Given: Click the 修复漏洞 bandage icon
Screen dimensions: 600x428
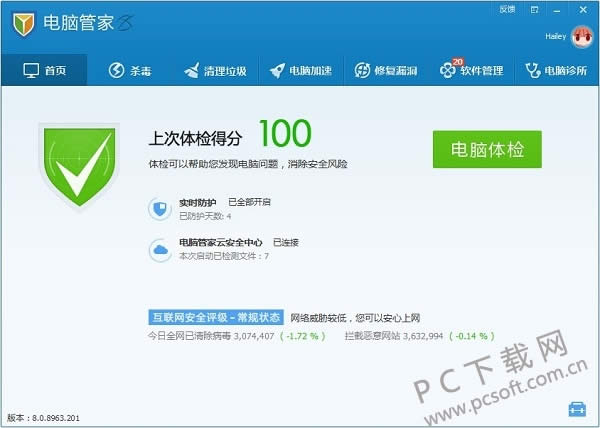Looking at the screenshot, I should pos(362,71).
